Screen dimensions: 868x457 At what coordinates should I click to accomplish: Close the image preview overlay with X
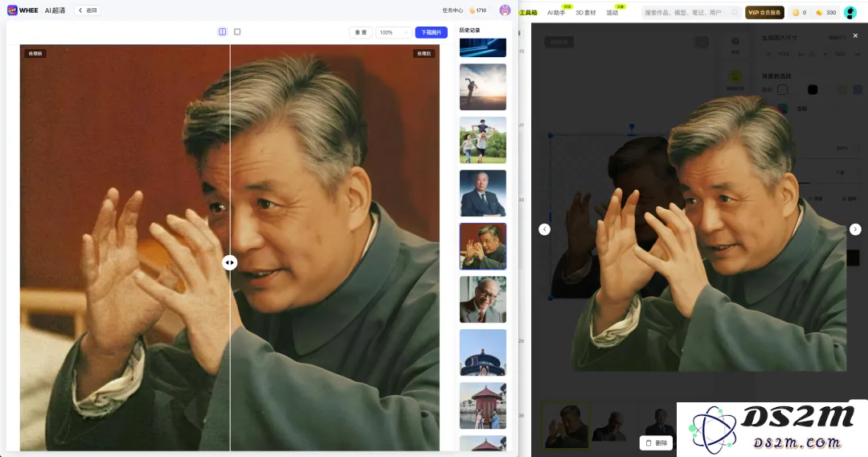(855, 35)
